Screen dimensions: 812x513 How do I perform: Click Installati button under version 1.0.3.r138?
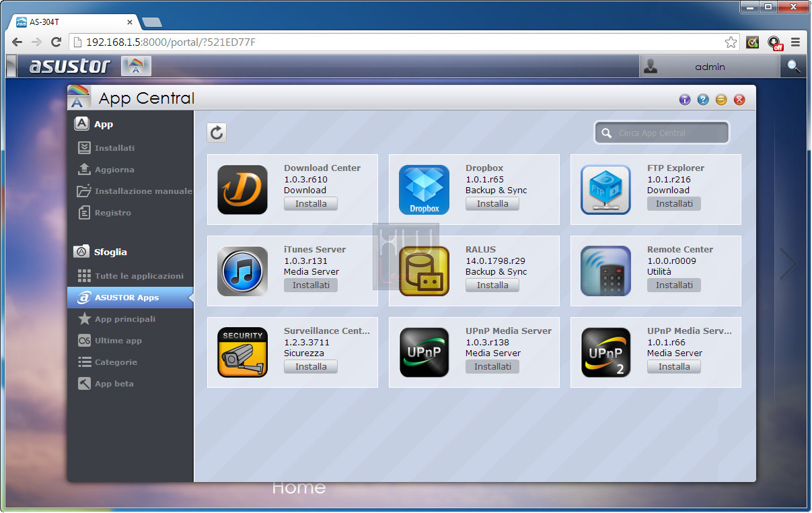(x=492, y=367)
